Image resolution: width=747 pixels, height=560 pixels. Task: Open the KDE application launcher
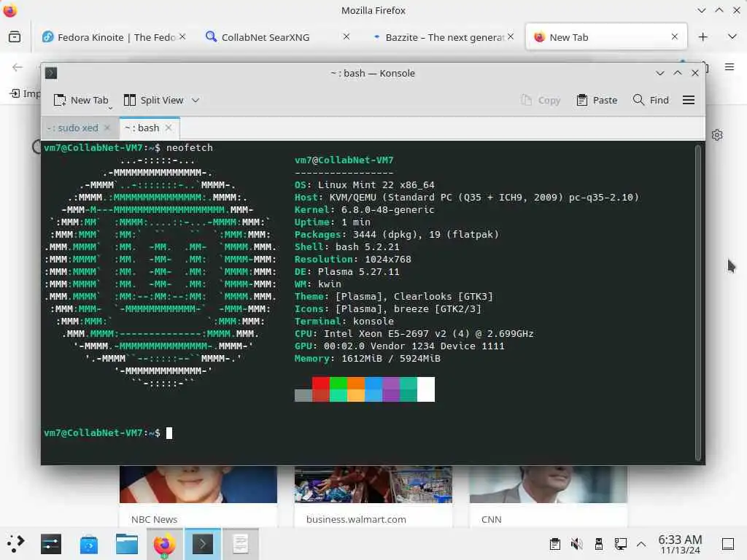15,544
